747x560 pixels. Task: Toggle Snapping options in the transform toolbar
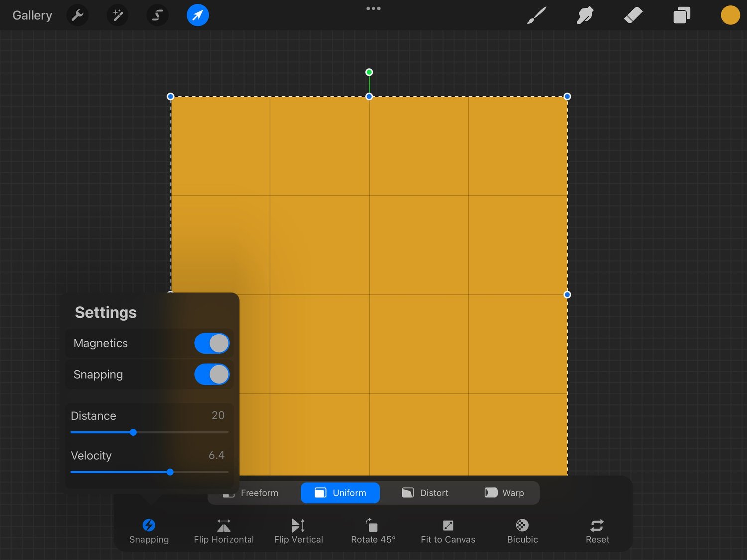coord(149,530)
